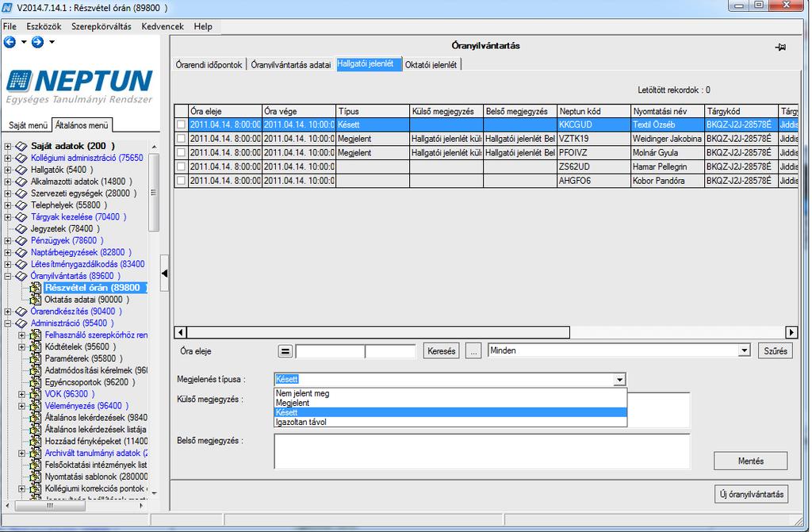Switch to the Oktatói jelenlét tab
812x532 pixels.
coord(431,65)
